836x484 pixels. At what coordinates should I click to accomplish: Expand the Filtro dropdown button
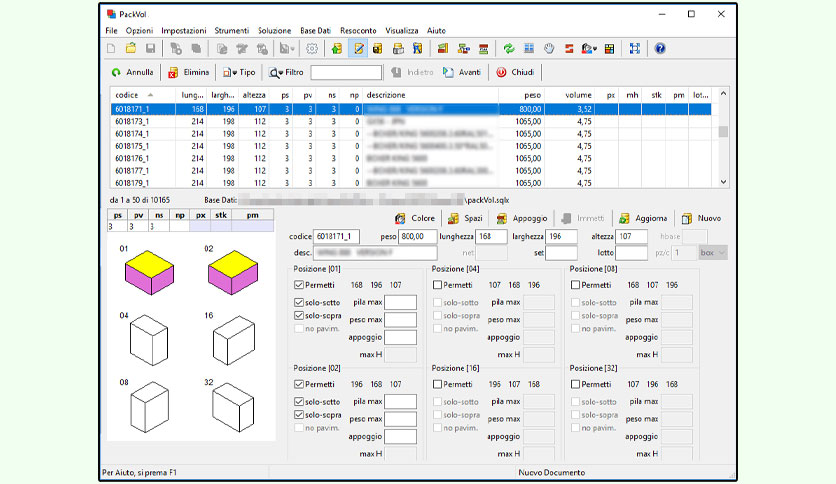286,72
